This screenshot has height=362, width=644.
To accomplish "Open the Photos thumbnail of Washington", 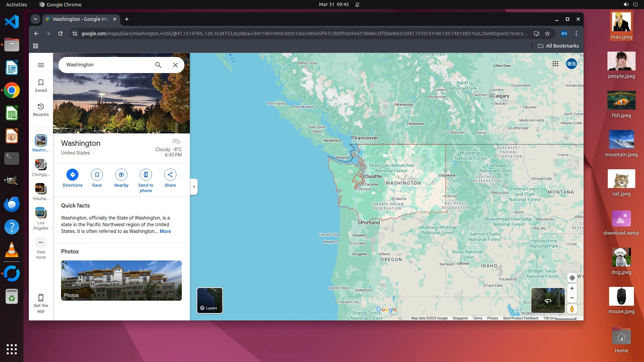I will coord(121,281).
